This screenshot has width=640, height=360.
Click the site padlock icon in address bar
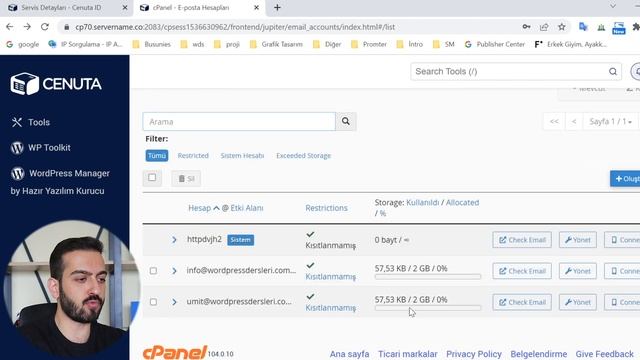click(67, 27)
